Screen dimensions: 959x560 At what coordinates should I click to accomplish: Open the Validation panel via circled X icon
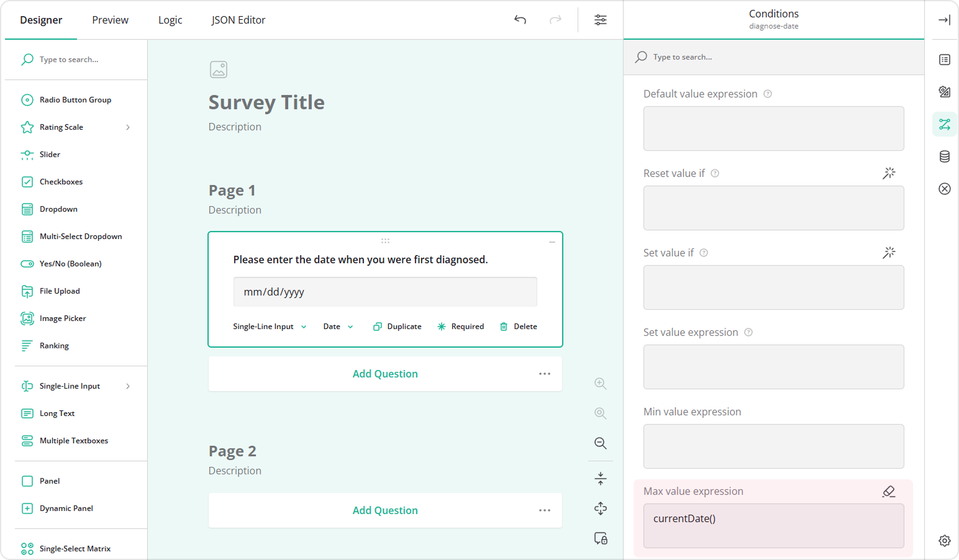(x=944, y=189)
